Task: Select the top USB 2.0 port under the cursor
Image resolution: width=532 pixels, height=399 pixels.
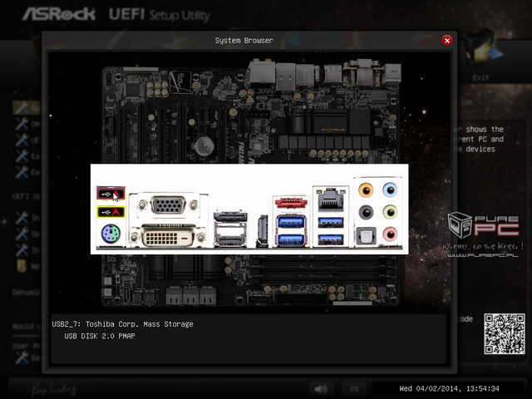Action: [x=111, y=194]
